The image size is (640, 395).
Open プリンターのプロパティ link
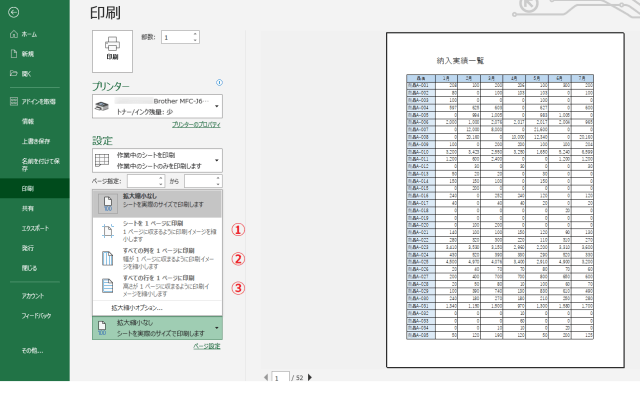click(196, 124)
